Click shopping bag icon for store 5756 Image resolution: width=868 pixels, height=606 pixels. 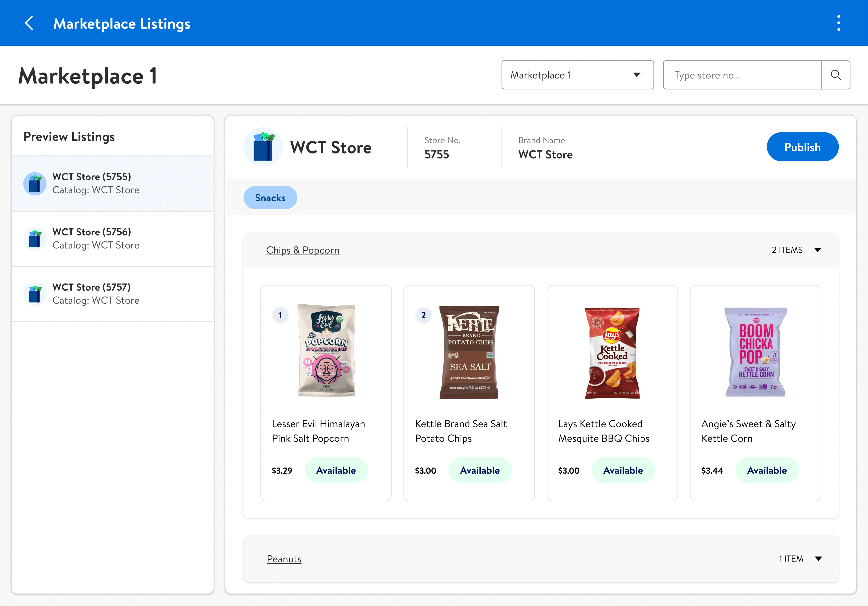click(x=35, y=239)
